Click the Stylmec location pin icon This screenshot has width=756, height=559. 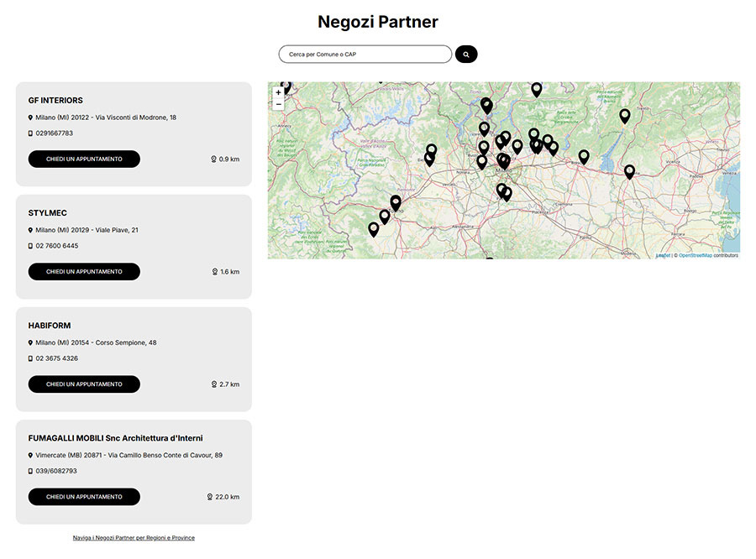tap(30, 230)
